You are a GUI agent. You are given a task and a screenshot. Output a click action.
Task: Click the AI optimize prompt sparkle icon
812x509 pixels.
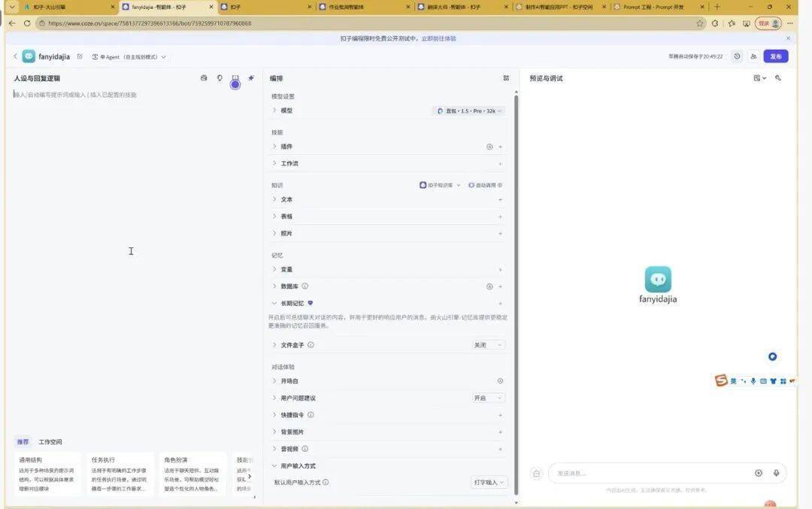point(251,78)
